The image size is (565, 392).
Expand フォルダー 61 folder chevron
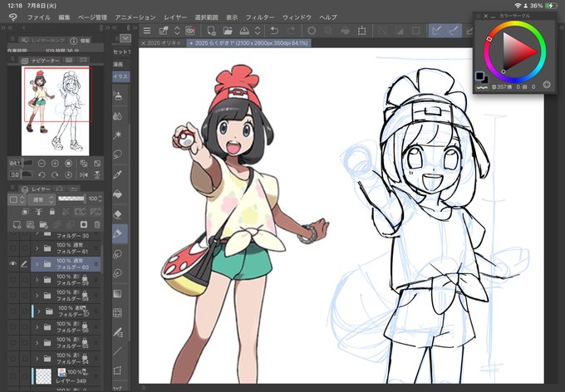(x=37, y=248)
